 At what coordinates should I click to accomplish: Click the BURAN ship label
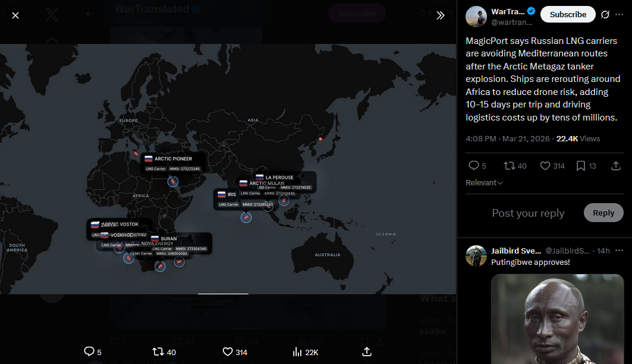(168, 239)
